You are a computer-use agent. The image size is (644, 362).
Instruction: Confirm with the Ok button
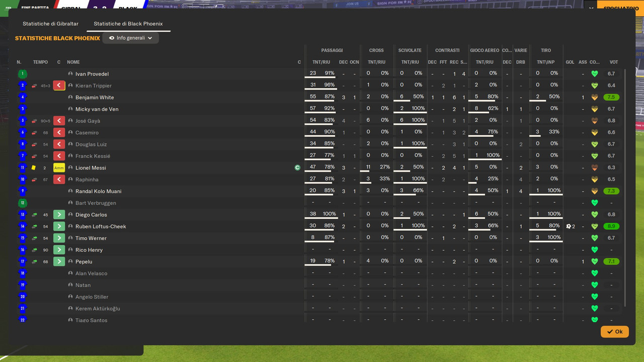click(614, 332)
